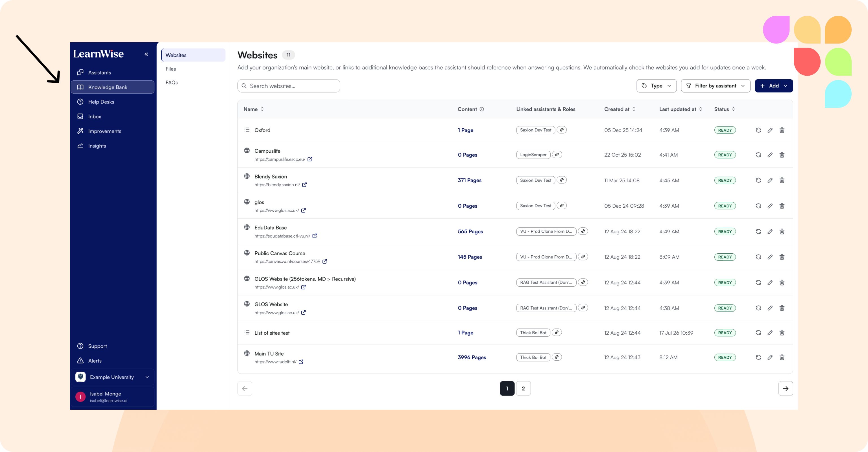868x452 pixels.
Task: Open the Type filter dropdown
Action: point(656,86)
